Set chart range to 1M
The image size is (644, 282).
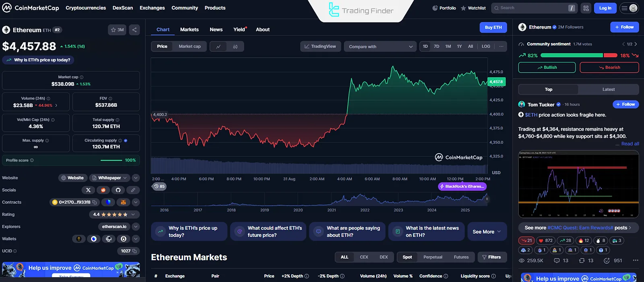click(448, 46)
